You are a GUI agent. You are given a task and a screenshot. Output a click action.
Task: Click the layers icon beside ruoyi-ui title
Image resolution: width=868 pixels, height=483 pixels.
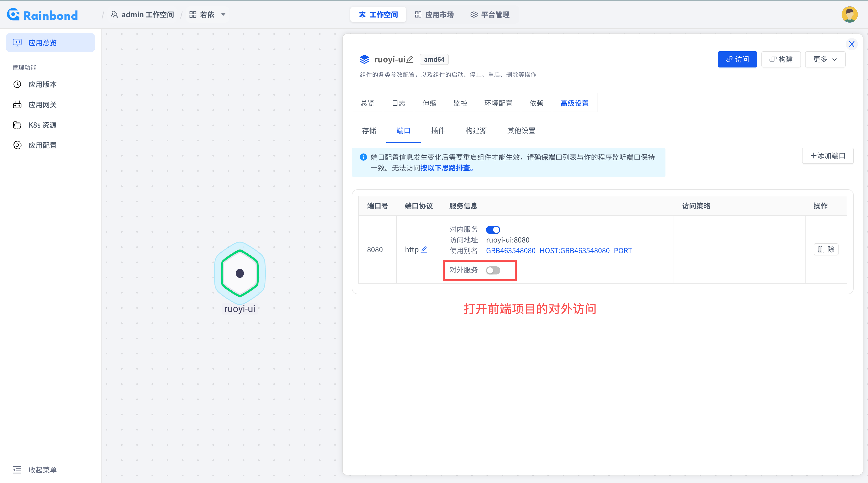point(364,59)
